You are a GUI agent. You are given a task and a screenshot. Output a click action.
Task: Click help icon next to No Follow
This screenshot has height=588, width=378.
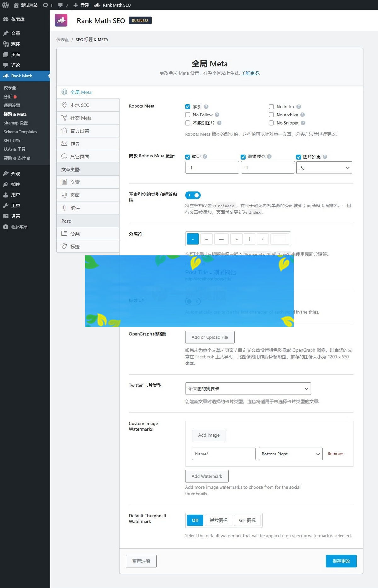[x=217, y=115]
